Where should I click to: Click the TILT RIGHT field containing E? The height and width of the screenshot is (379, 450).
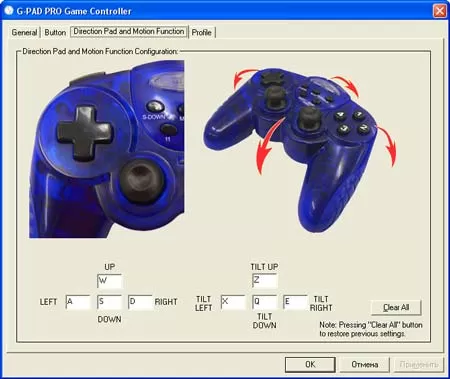pos(295,302)
